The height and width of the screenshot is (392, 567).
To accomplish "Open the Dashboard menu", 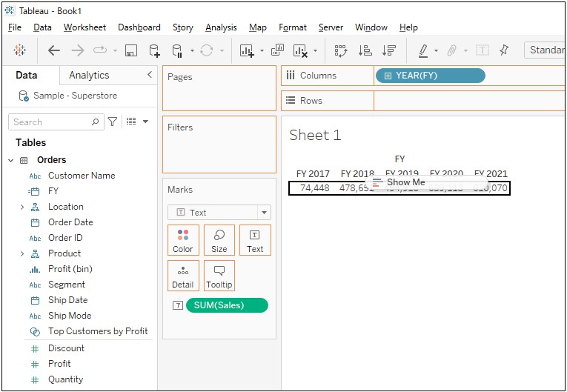I will tap(139, 27).
